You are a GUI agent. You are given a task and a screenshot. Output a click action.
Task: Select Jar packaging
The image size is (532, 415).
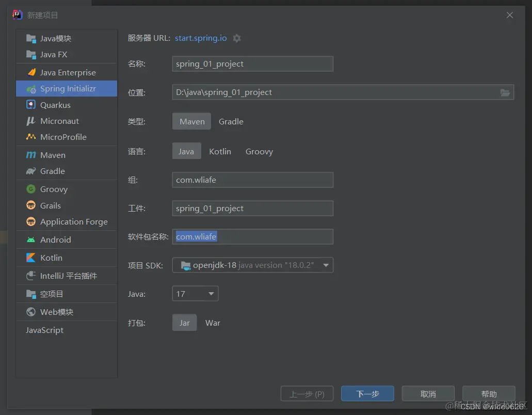coord(185,323)
